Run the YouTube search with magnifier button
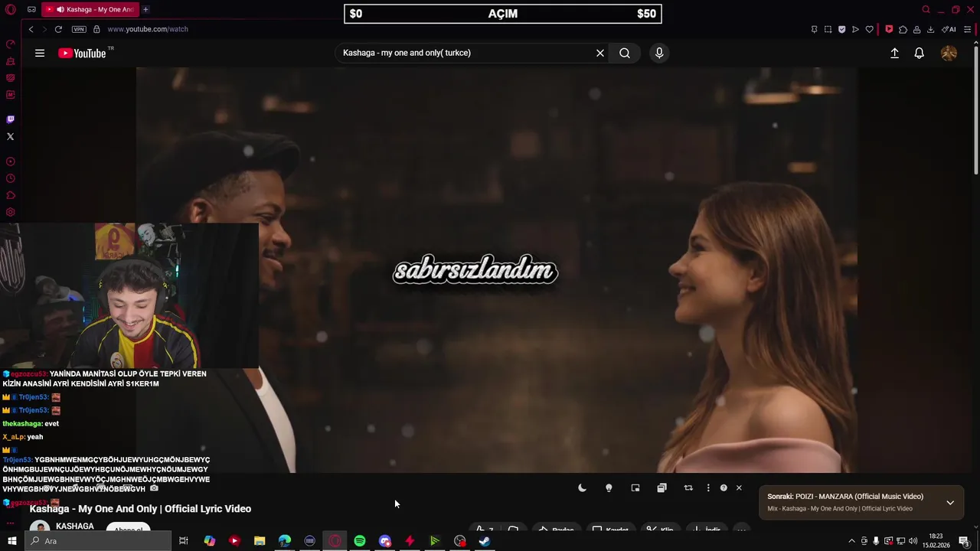Screen dimensions: 980x551 (625, 53)
